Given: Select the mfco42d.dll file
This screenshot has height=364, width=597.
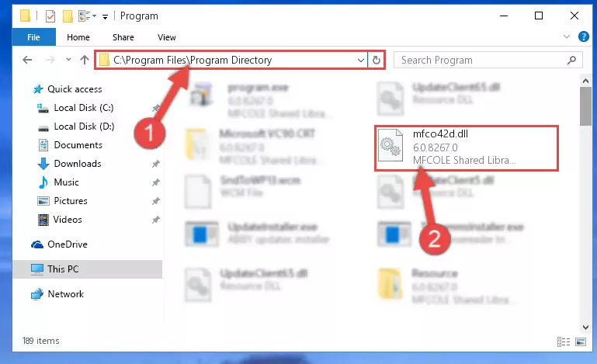Looking at the screenshot, I should tap(467, 147).
